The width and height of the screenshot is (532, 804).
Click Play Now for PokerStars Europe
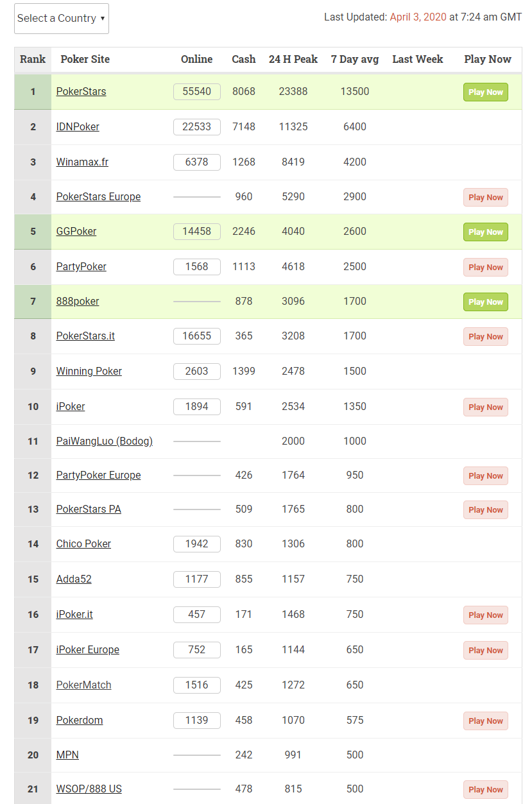click(x=485, y=197)
